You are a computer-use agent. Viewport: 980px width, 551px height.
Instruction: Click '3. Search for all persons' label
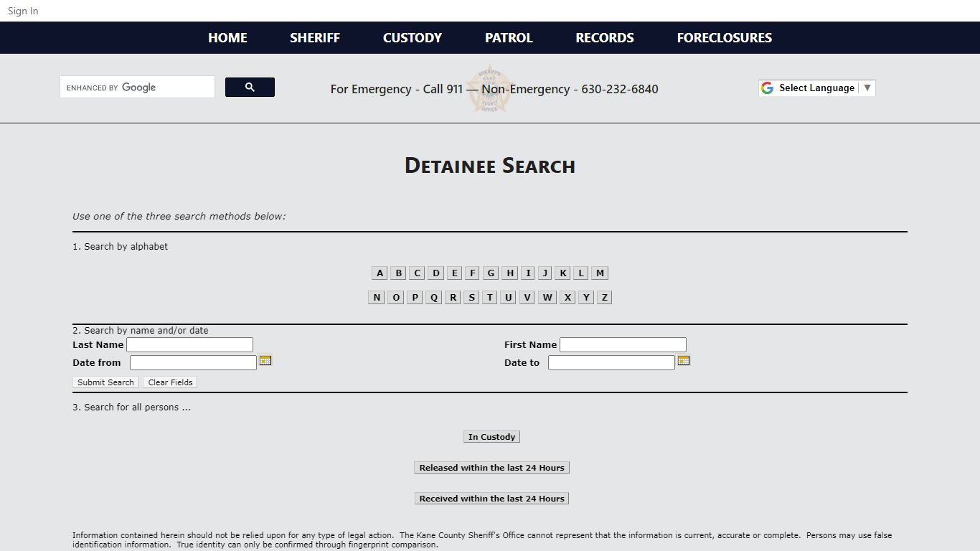pos(131,408)
